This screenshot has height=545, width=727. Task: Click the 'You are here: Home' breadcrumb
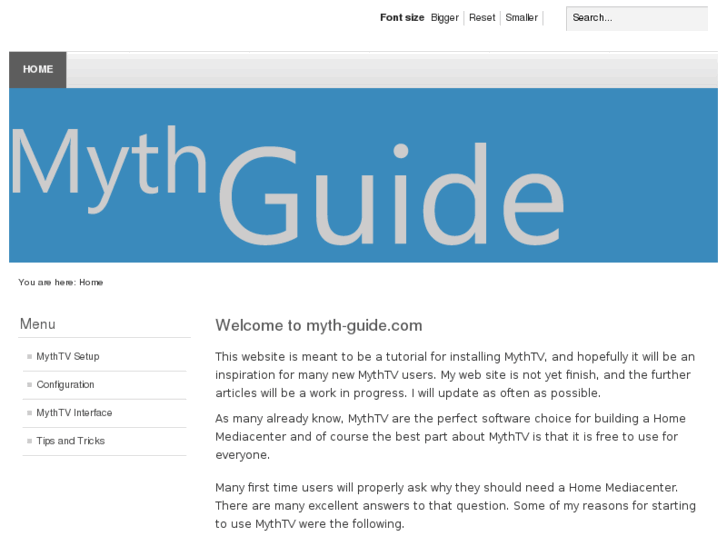click(x=61, y=282)
